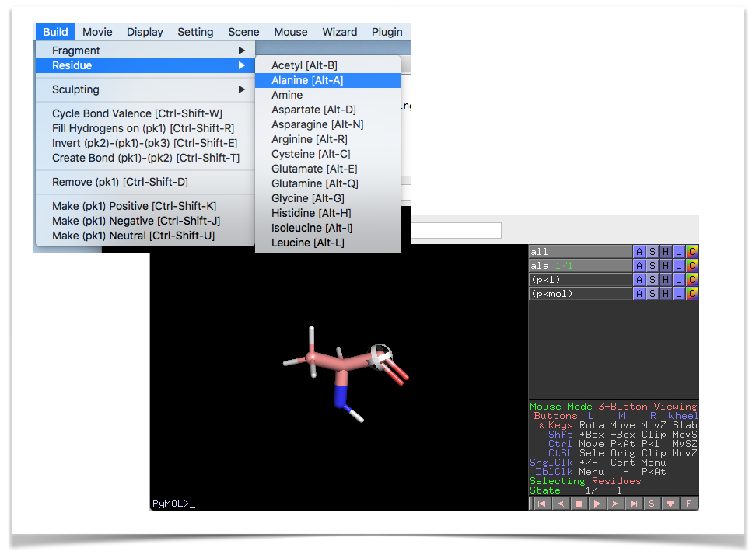756x555 pixels.
Task: Open Color menu for (pk1)
Action: [692, 279]
